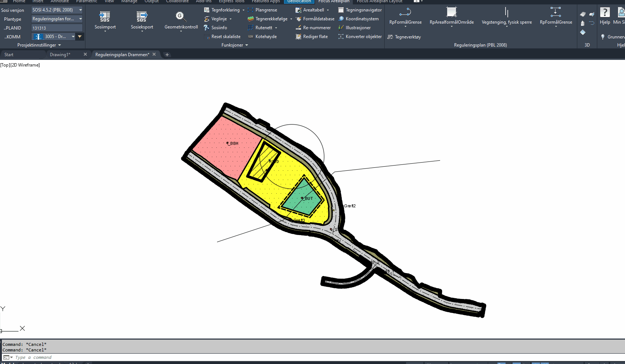The width and height of the screenshot is (625, 364).
Task: Open the Sosi versjon dropdown
Action: 80,10
